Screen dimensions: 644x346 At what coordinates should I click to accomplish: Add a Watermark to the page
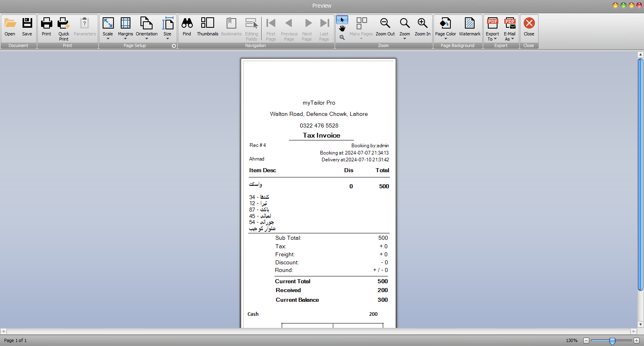coord(469,27)
